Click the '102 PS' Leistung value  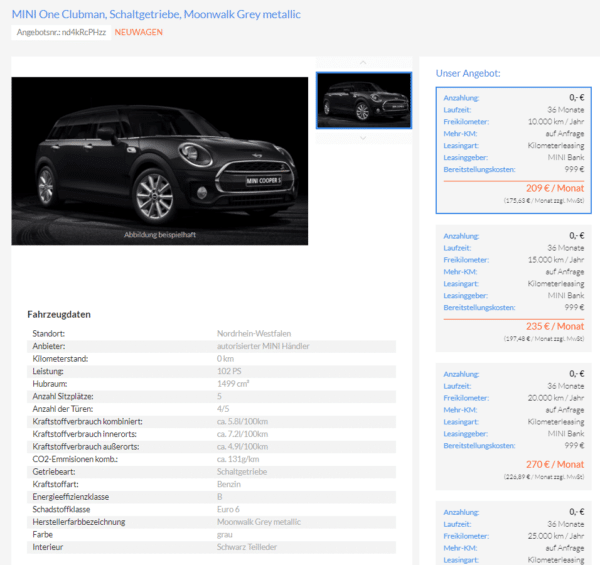(x=229, y=371)
